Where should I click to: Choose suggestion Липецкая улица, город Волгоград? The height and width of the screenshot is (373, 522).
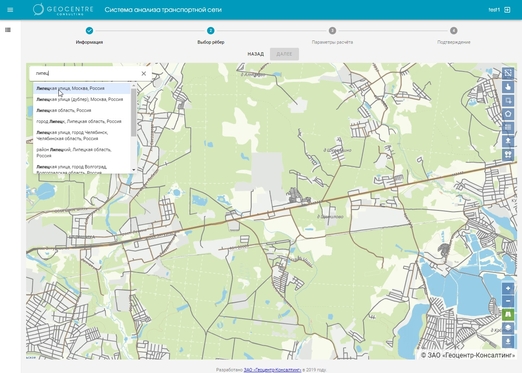82,168
